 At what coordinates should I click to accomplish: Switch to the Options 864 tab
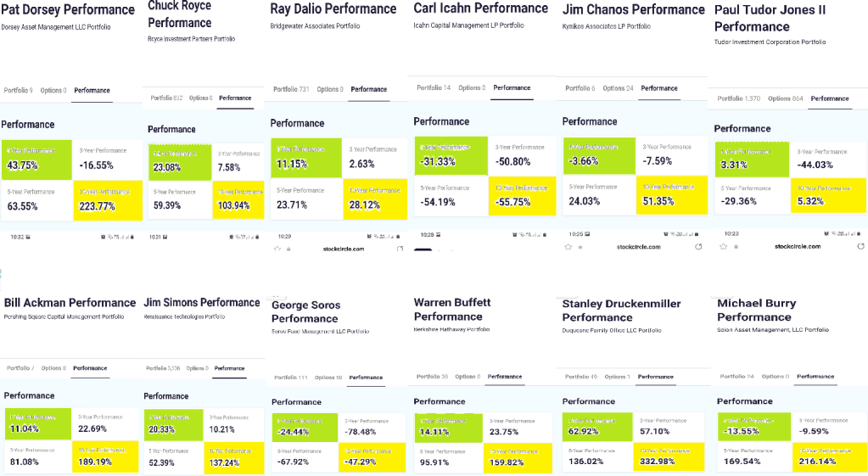pos(786,98)
